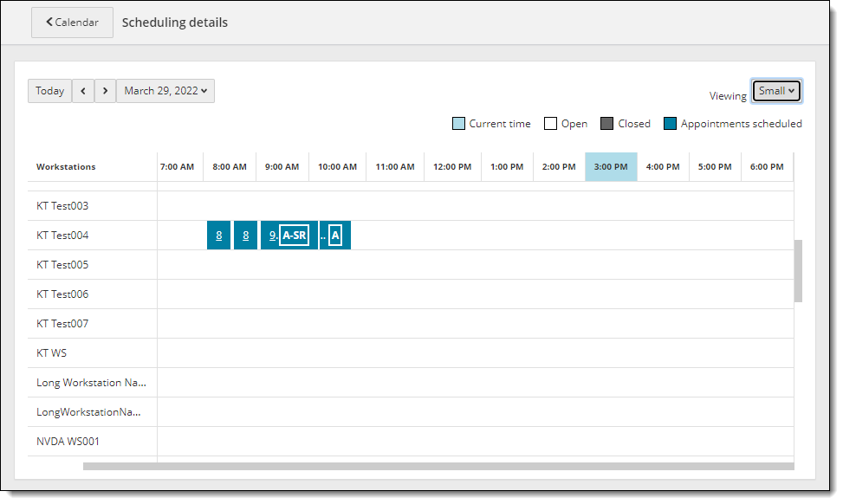Open the first 8 appointment block for KT Test004
843x504 pixels.
(219, 236)
